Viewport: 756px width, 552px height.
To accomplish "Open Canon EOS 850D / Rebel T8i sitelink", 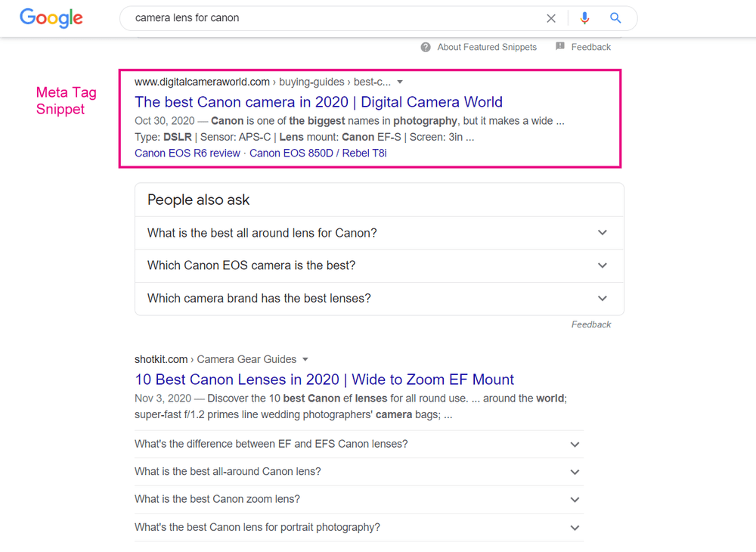I will [318, 154].
